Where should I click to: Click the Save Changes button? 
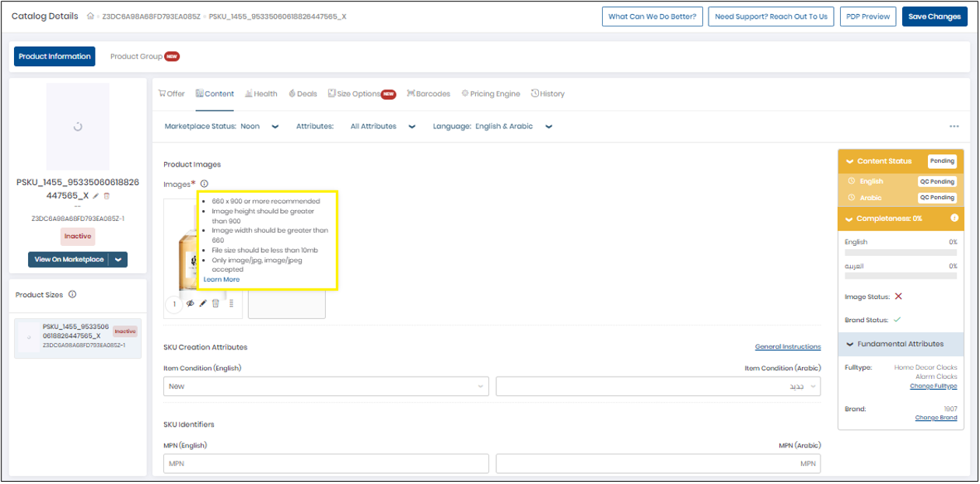[x=934, y=16]
